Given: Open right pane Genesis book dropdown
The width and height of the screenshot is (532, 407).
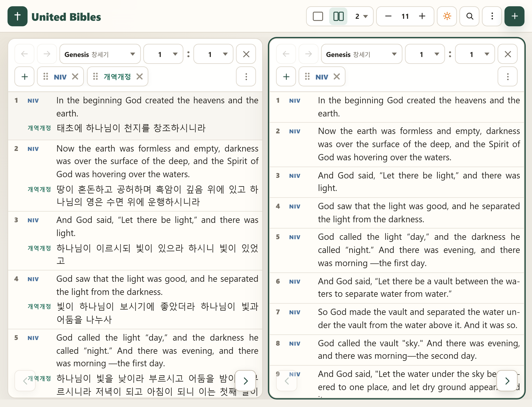Looking at the screenshot, I should [362, 54].
